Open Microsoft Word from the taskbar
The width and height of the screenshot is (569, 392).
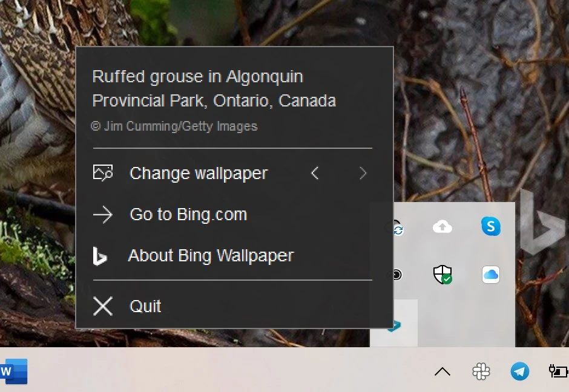click(x=14, y=371)
